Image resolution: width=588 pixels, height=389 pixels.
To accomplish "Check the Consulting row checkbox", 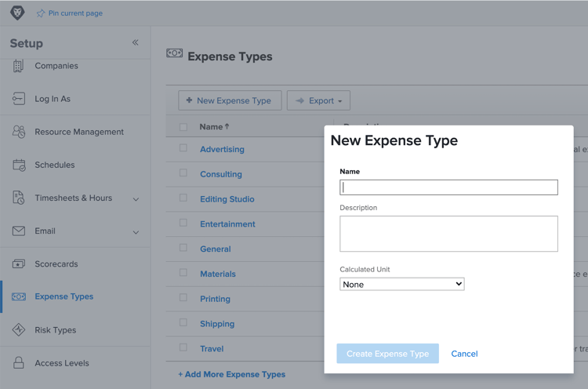I will [x=183, y=173].
